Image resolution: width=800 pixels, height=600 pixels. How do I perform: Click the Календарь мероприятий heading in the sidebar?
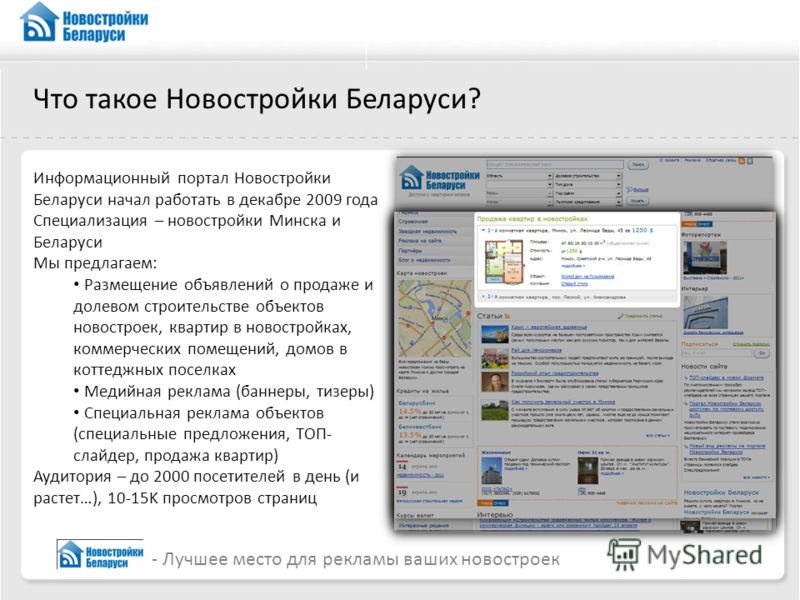click(x=431, y=455)
